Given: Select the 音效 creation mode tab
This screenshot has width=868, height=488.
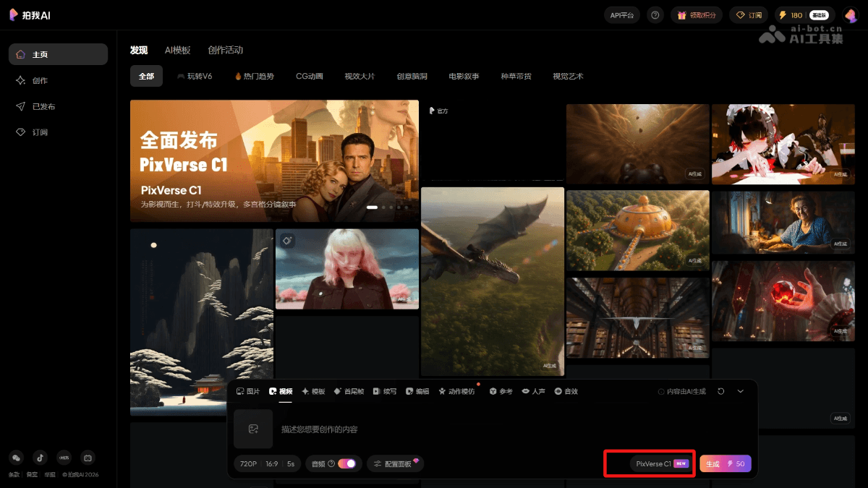Looking at the screenshot, I should click(x=566, y=391).
